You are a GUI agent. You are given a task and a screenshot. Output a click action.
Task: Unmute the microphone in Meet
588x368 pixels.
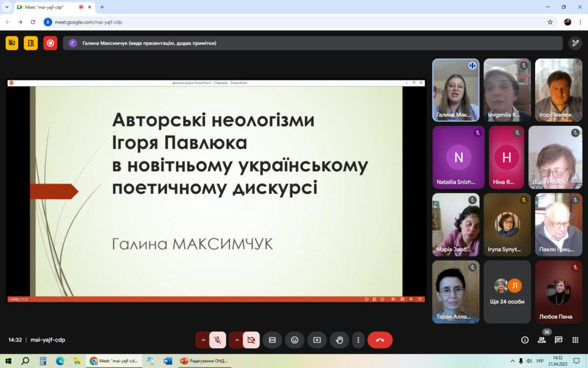(x=217, y=340)
